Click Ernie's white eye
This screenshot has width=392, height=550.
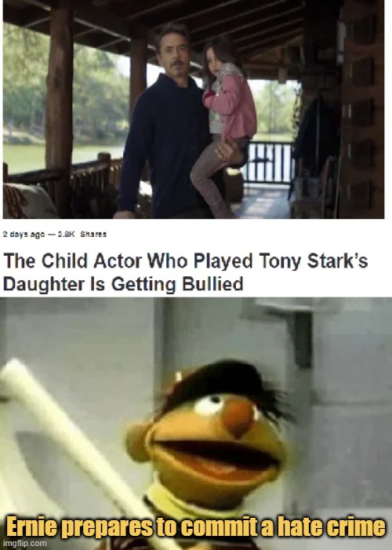[x=209, y=404]
